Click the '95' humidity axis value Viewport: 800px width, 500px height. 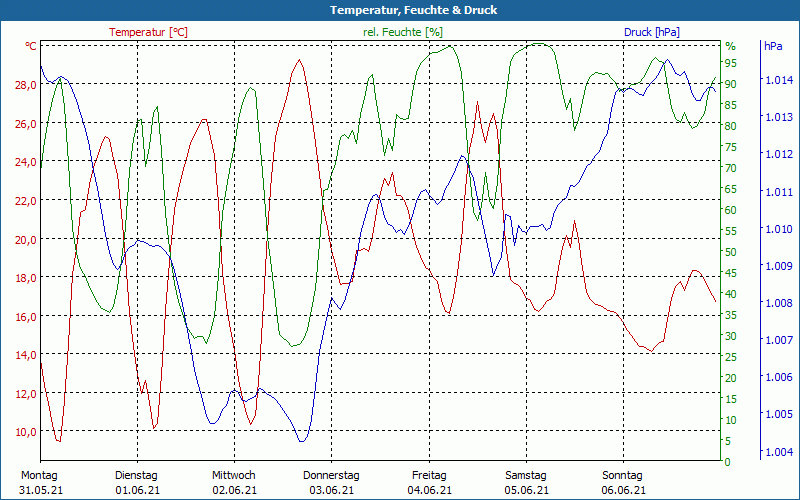tap(731, 63)
